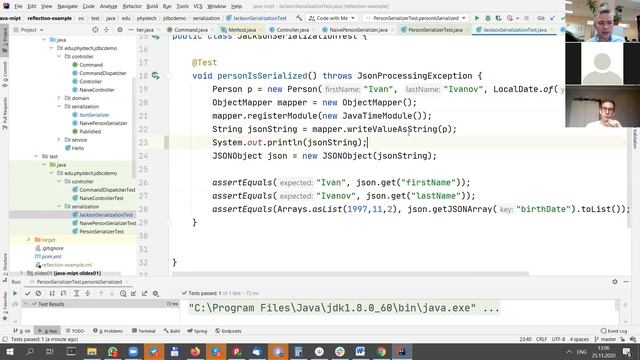
Task: Switch to the PersonSerializerTest.java editor tab
Action: (435, 30)
